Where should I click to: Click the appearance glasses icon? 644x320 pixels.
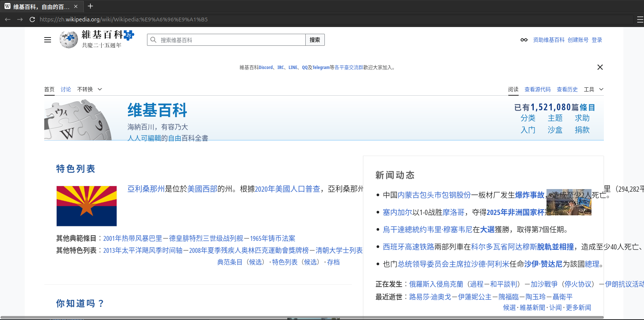(x=524, y=40)
